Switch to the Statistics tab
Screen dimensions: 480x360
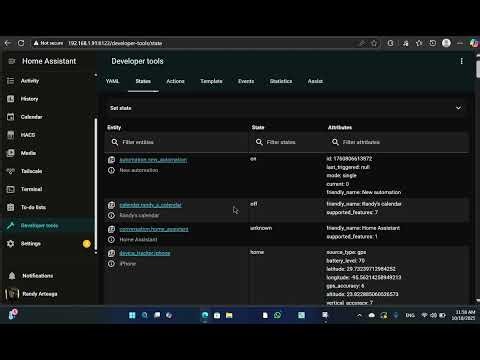click(x=281, y=81)
